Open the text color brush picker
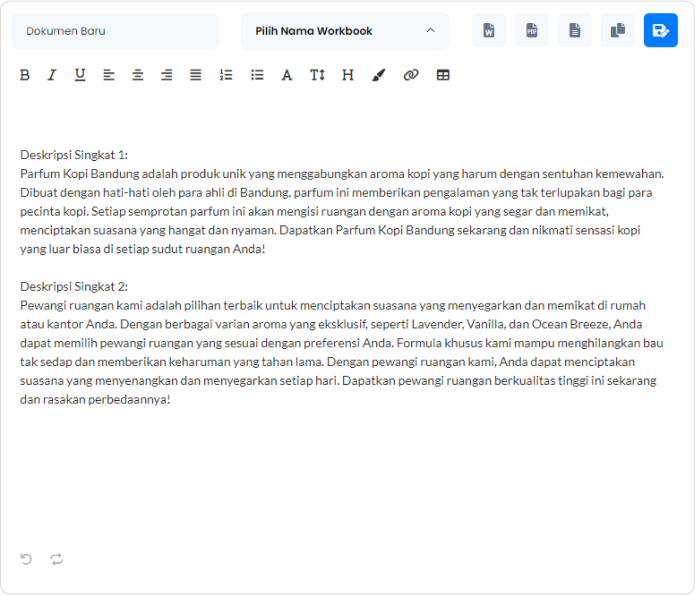695x595 pixels. pos(378,75)
